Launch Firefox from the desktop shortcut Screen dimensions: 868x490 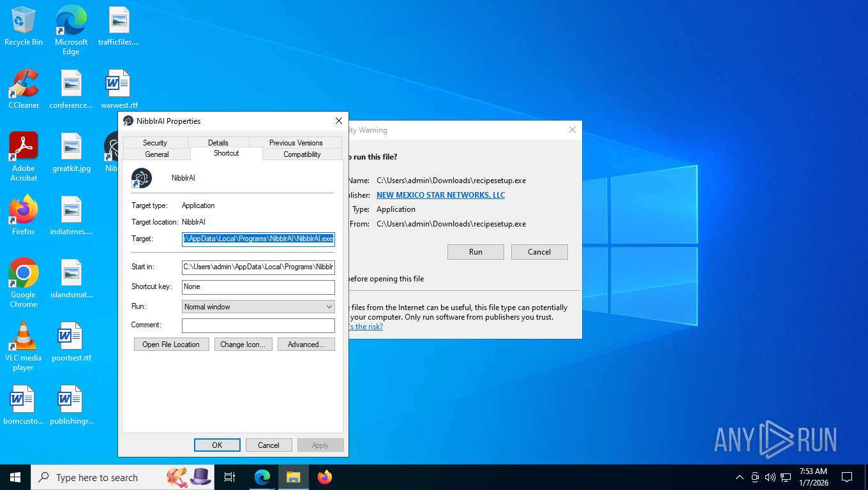[24, 216]
